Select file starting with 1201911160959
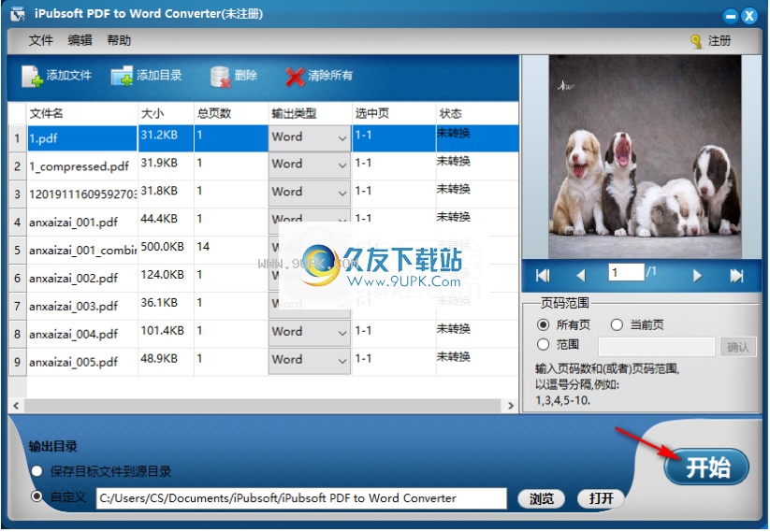Screen dimensions: 770x532 tap(82, 194)
